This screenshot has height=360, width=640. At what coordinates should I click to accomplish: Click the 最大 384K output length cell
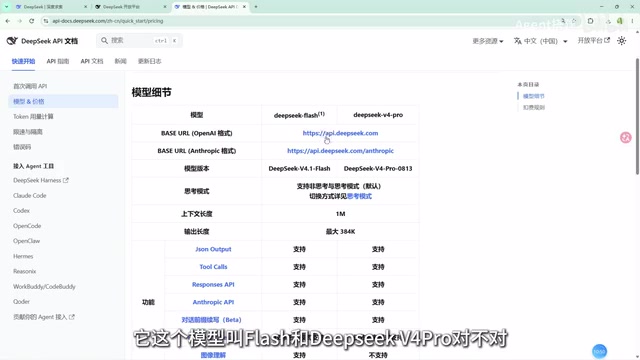point(340,231)
